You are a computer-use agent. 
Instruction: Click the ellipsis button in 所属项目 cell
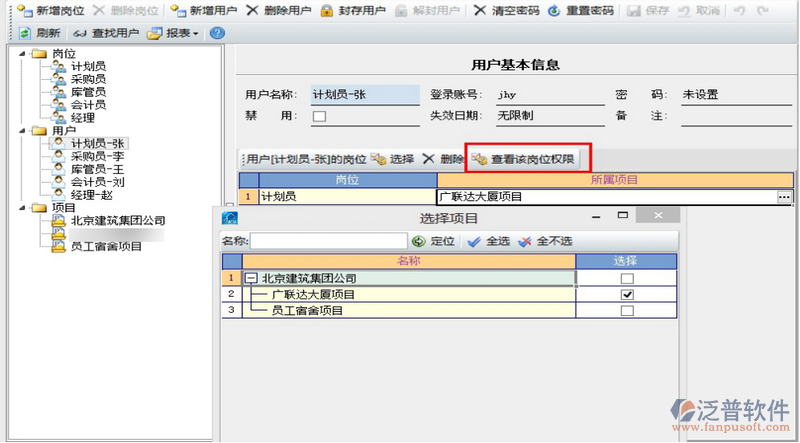[784, 197]
